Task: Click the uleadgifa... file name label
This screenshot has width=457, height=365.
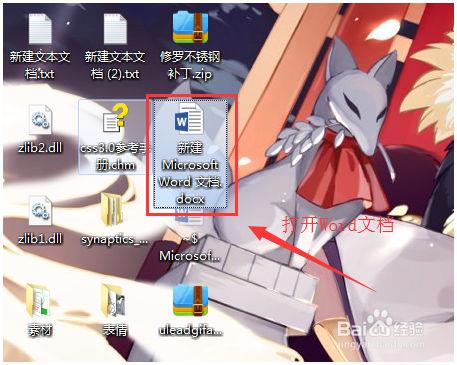Action: [x=190, y=330]
